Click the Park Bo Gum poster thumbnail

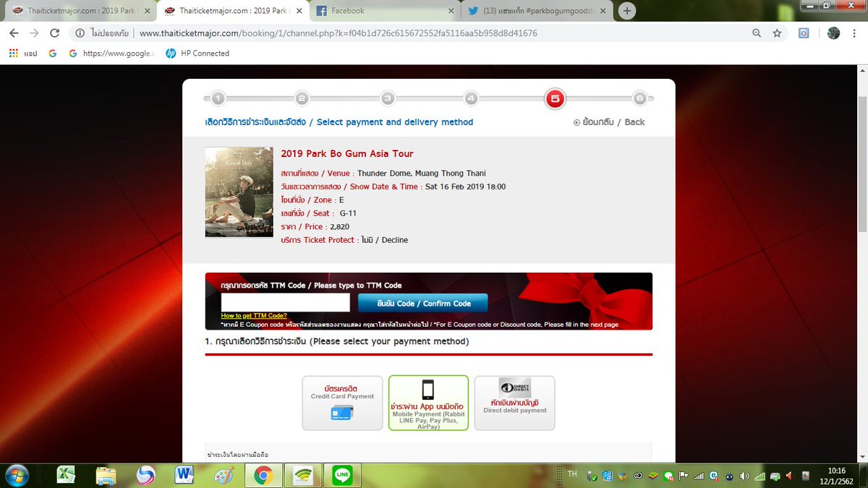(x=239, y=192)
